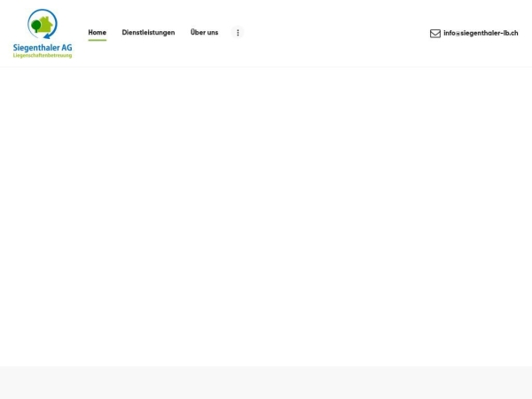Image resolution: width=532 pixels, height=399 pixels.
Task: Open the Dienstleistungen menu item
Action: point(148,33)
